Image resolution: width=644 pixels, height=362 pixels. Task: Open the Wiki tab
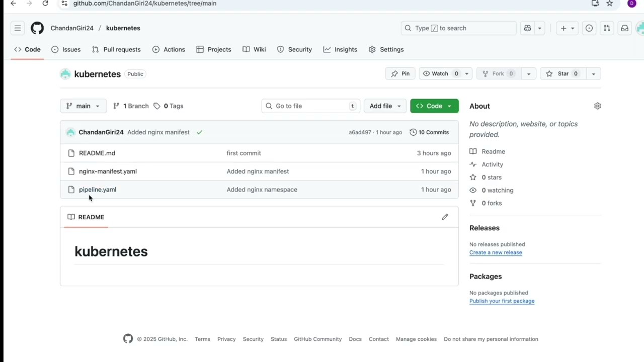(x=254, y=49)
